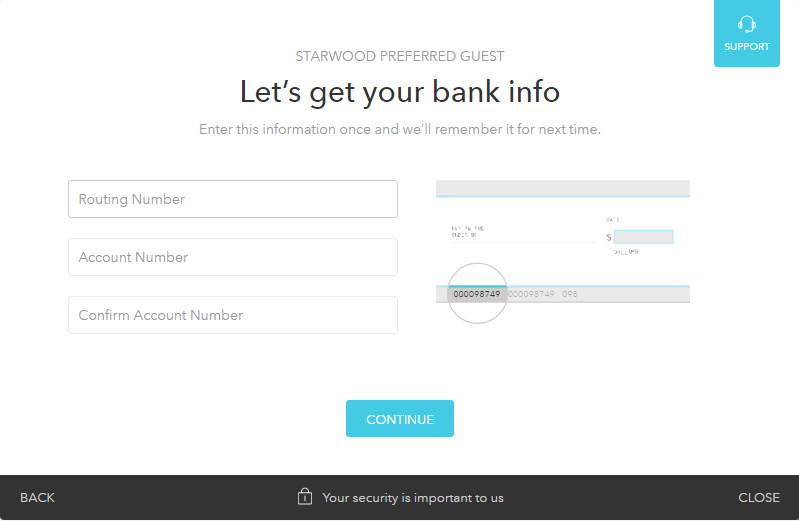Select the Confirm Account Number field

[x=233, y=315]
